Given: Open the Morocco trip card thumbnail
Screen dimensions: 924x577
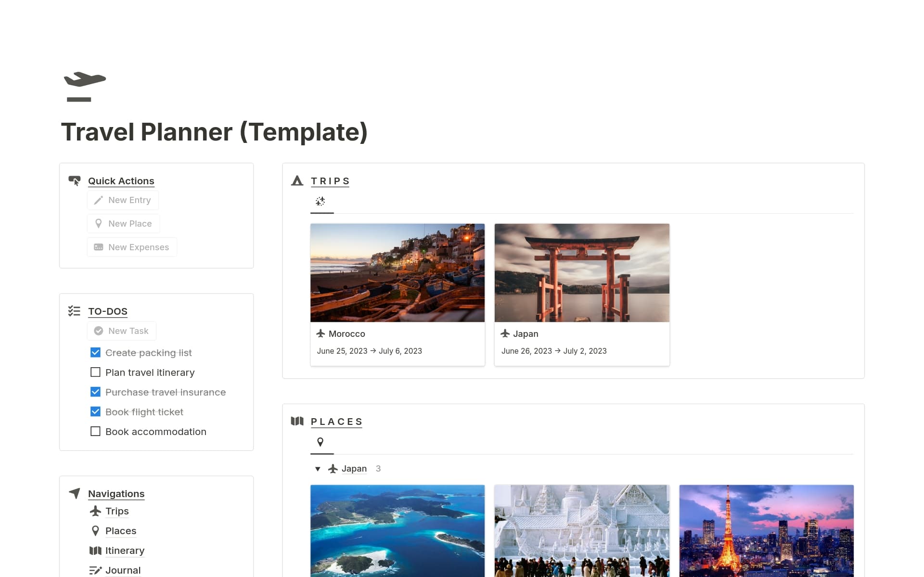Looking at the screenshot, I should tap(398, 272).
